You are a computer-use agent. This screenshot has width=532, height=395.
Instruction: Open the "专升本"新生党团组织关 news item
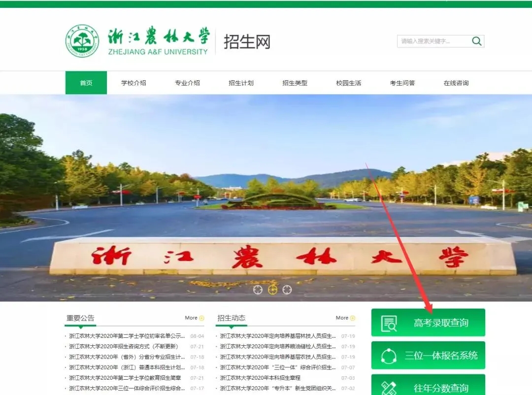(x=278, y=388)
